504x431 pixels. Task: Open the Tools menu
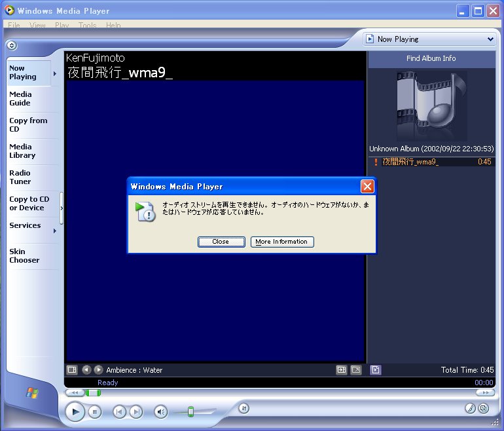(87, 25)
